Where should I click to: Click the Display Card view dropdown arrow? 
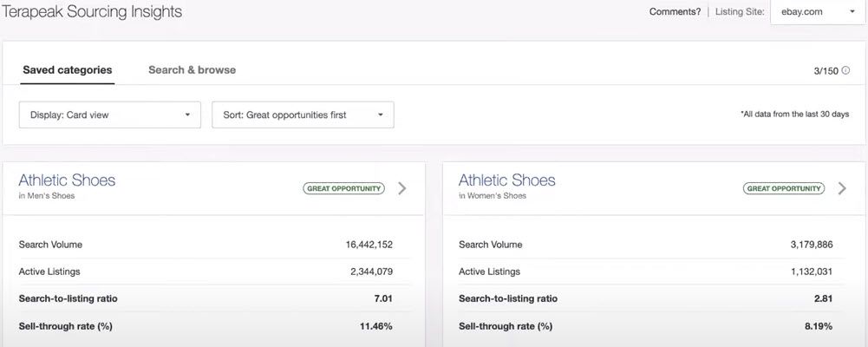coord(187,115)
